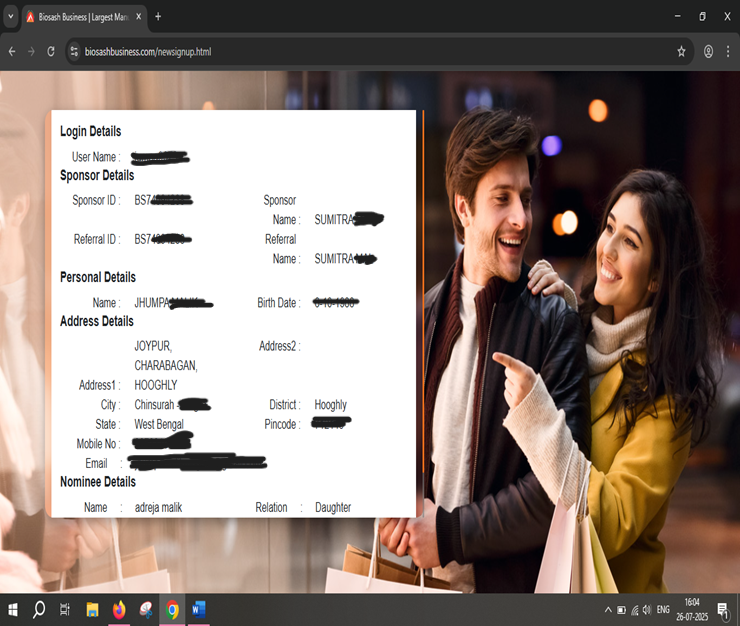Close the Biosash Business tab
This screenshot has width=740, height=626.
pos(138,17)
